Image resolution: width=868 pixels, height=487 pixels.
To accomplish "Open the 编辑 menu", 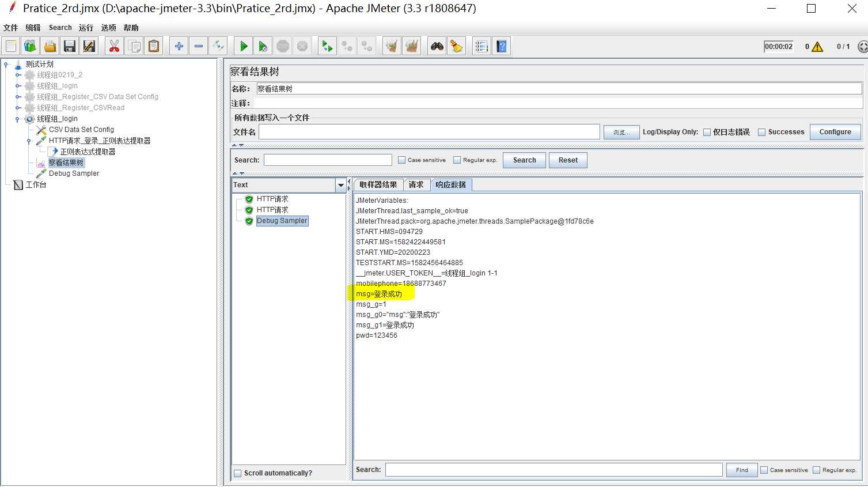I will (x=33, y=28).
